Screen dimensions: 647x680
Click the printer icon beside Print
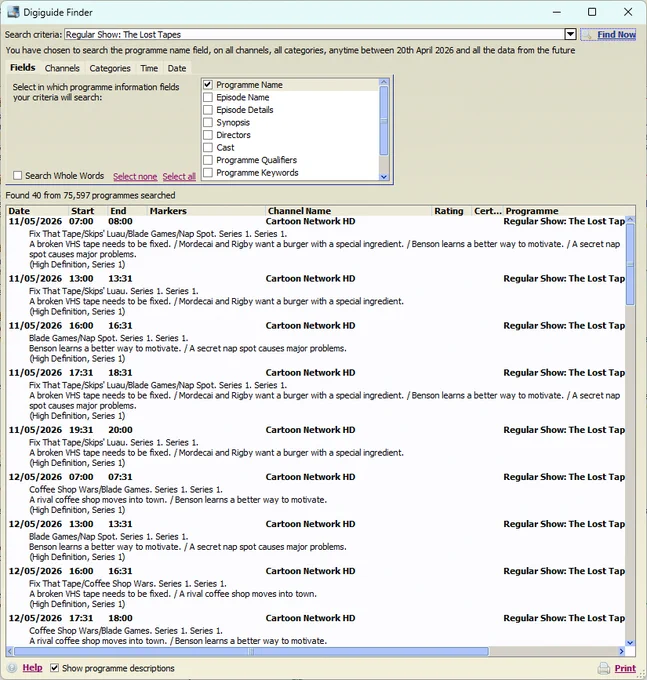coord(604,668)
